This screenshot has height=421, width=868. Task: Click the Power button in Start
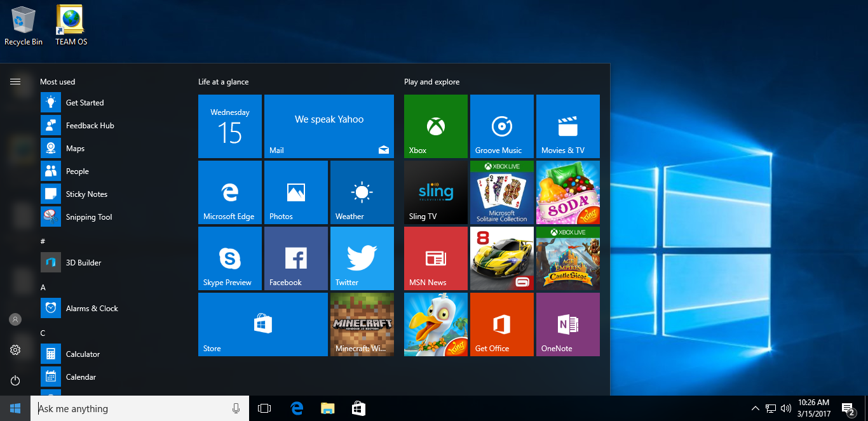[15, 380]
